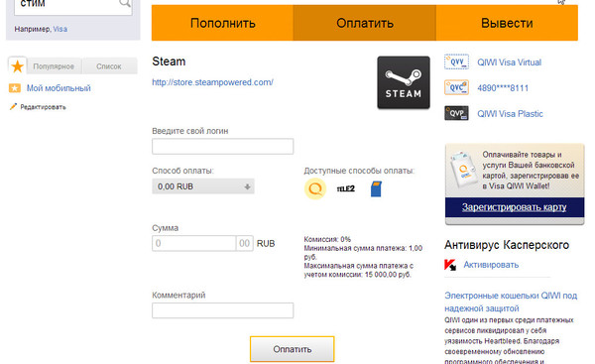Open QIWI Visa Virtual link
Viewport: 595px width, 364px height.
tap(510, 62)
